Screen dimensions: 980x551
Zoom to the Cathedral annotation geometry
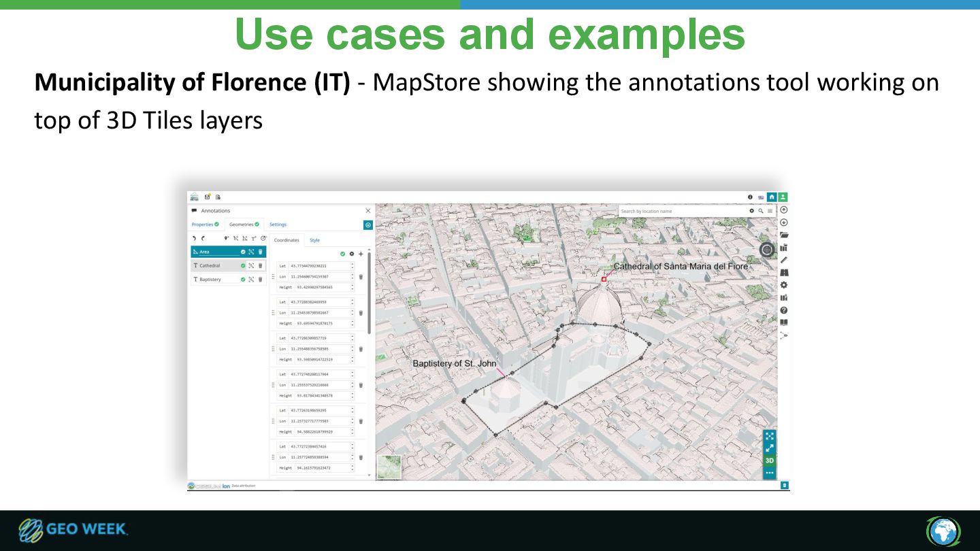tap(251, 266)
